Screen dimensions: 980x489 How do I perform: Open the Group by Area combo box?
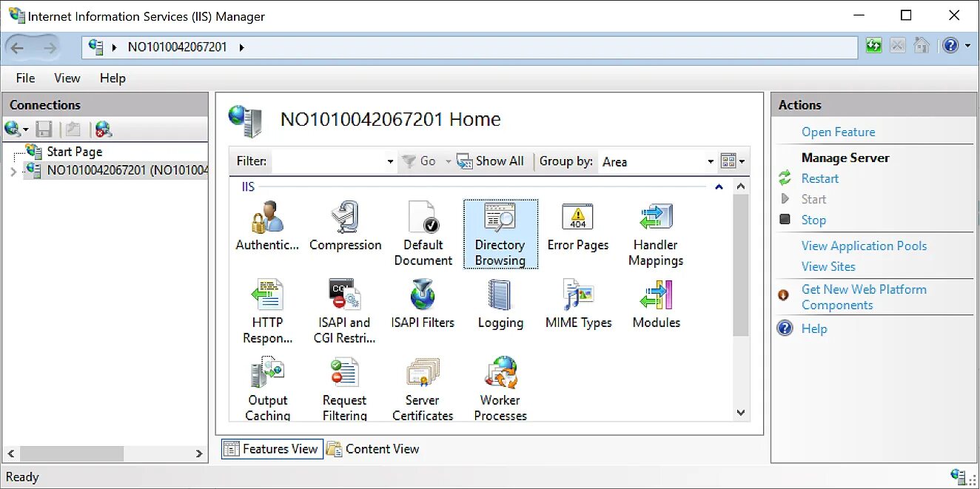point(657,161)
